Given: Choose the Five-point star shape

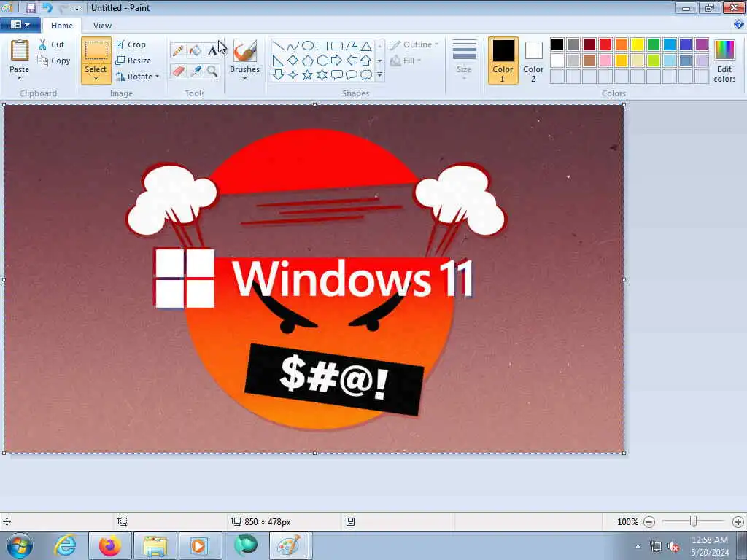Looking at the screenshot, I should tap(308, 75).
